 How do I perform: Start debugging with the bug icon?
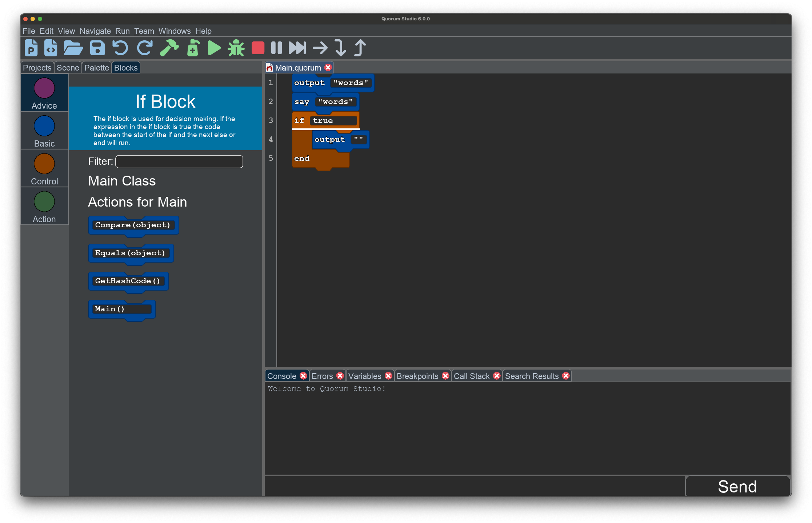[236, 48]
